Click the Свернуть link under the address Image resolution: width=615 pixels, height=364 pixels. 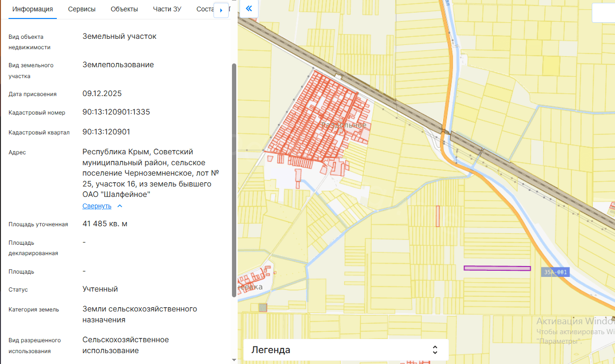coord(97,206)
